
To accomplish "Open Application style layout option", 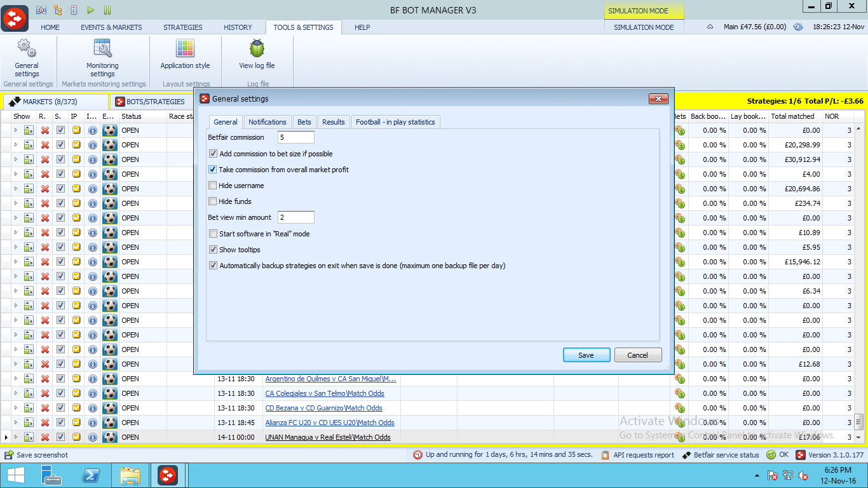I will click(185, 54).
